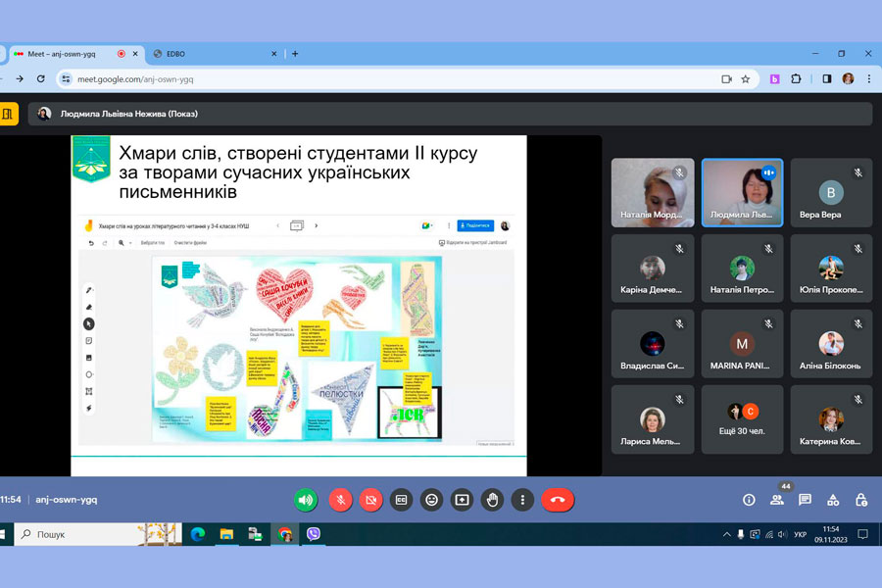Open the chat panel icon
The height and width of the screenshot is (588, 882).
click(x=805, y=500)
